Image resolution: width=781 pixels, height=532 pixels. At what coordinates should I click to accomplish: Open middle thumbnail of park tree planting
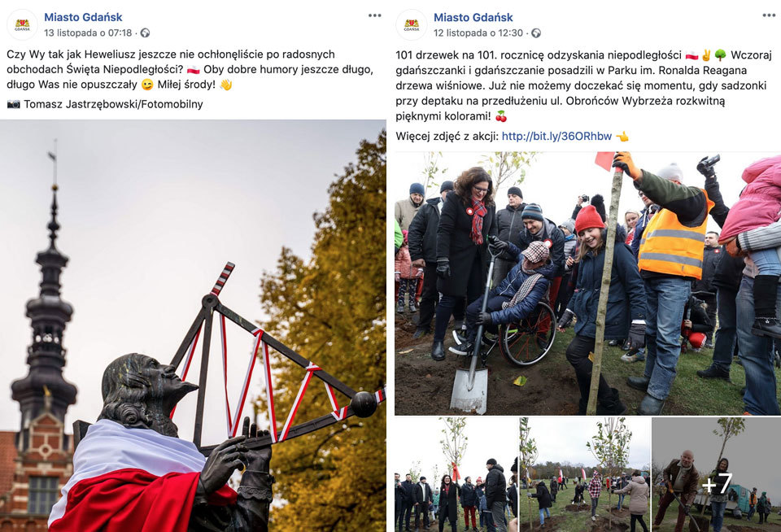tap(585, 475)
